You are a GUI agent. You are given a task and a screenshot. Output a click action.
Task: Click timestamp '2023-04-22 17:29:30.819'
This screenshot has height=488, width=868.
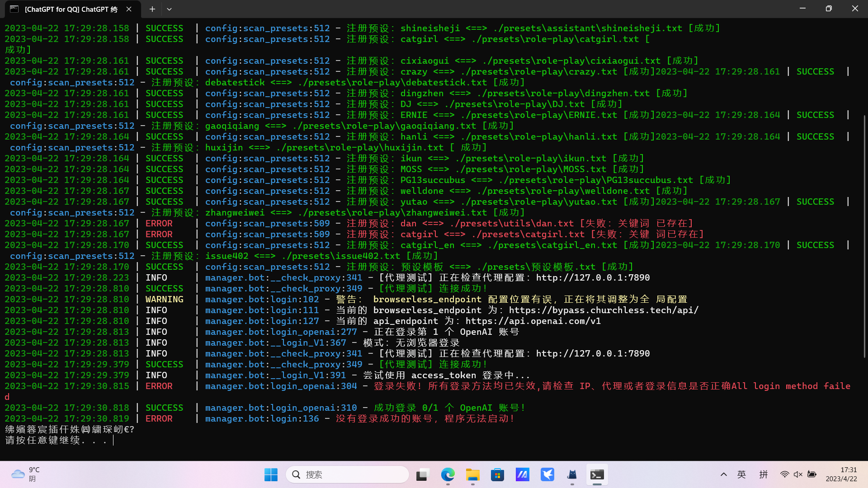(67, 418)
